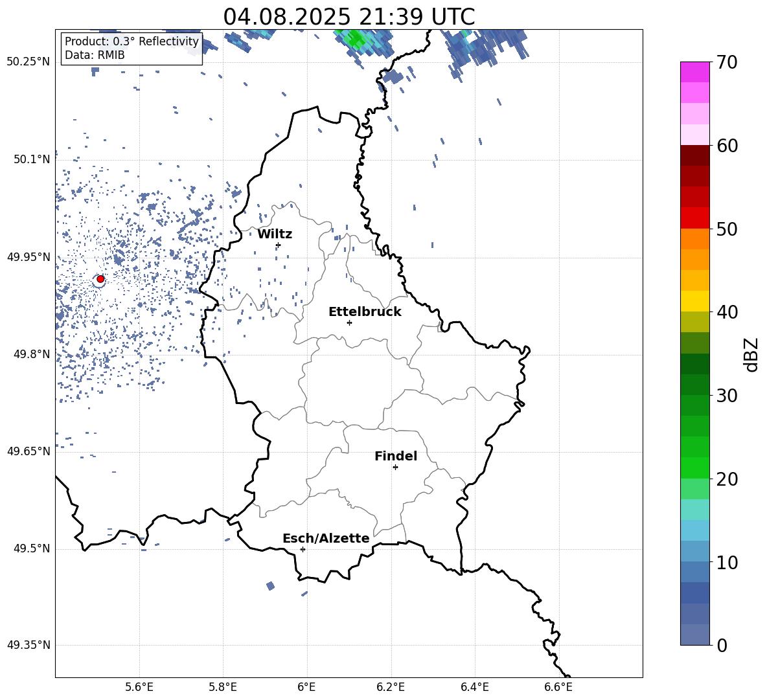This screenshot has width=767, height=700.
Task: Click the longitude label 5.6°E
Action: (x=139, y=687)
